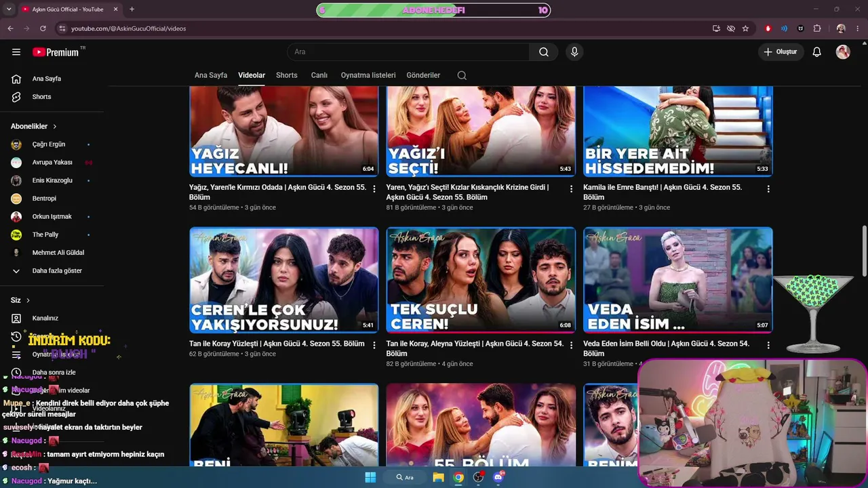Open Enis Kirazoglu subscription channel
The width and height of the screenshot is (868, 488).
[52, 180]
